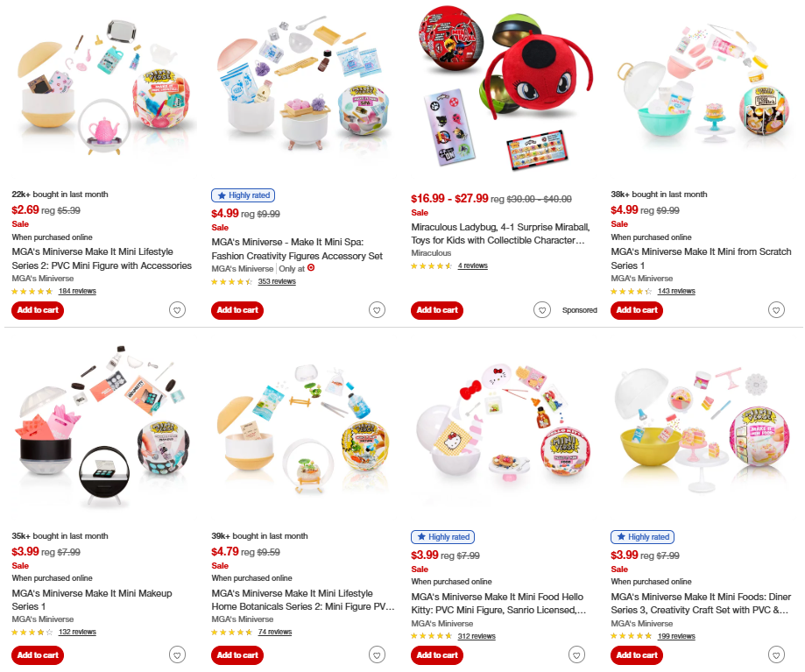Save Hello Kitty Mini Food to favorites
805x672 pixels.
(x=576, y=655)
